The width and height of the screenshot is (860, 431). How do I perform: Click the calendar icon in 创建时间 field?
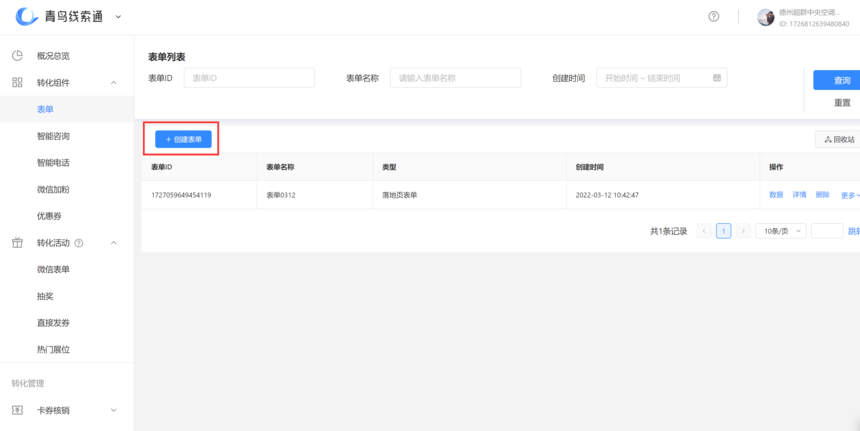tap(717, 78)
